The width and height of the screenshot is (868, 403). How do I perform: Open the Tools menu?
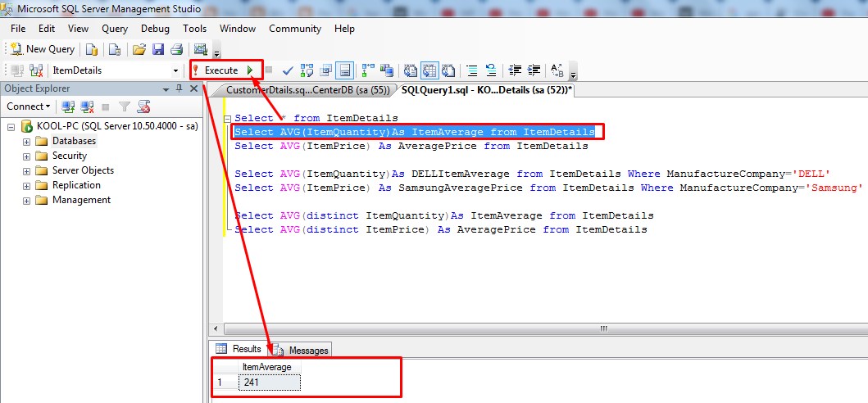195,29
